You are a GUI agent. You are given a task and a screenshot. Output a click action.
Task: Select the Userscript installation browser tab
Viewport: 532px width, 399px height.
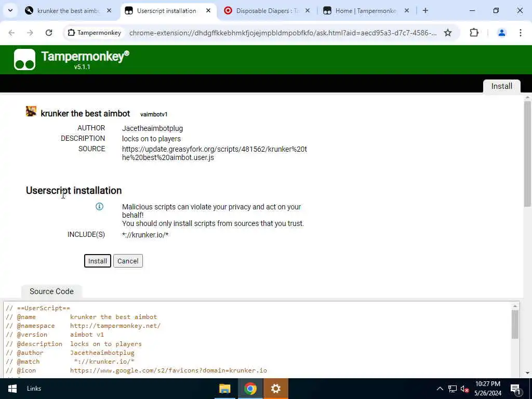pos(166,11)
